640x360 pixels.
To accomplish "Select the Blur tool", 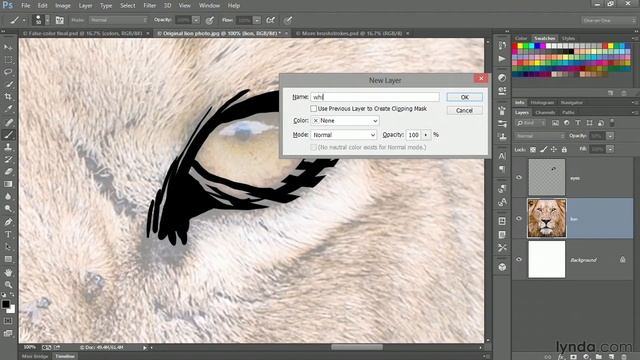I will coord(8,196).
